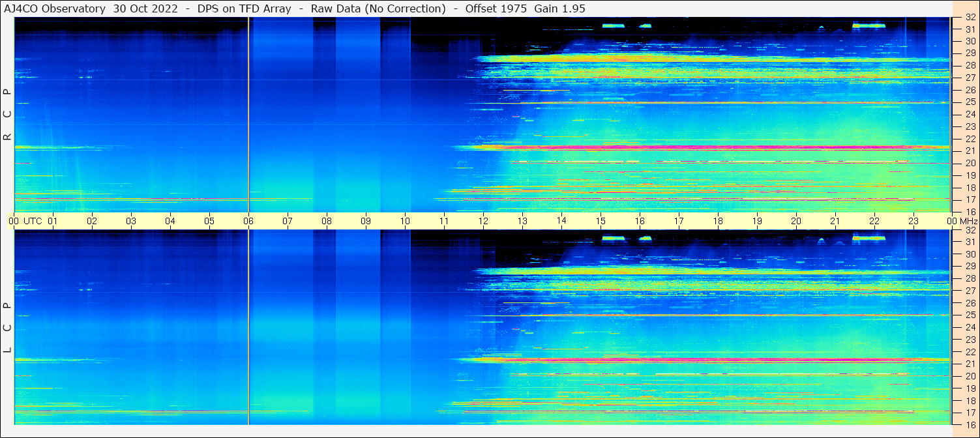Select the 09 hour label on the time axis
This screenshot has width=980, height=438.
[366, 221]
